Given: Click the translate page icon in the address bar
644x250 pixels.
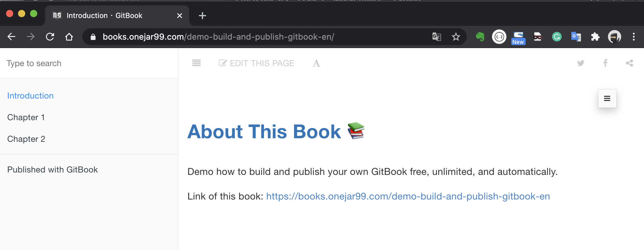Looking at the screenshot, I should point(436,37).
